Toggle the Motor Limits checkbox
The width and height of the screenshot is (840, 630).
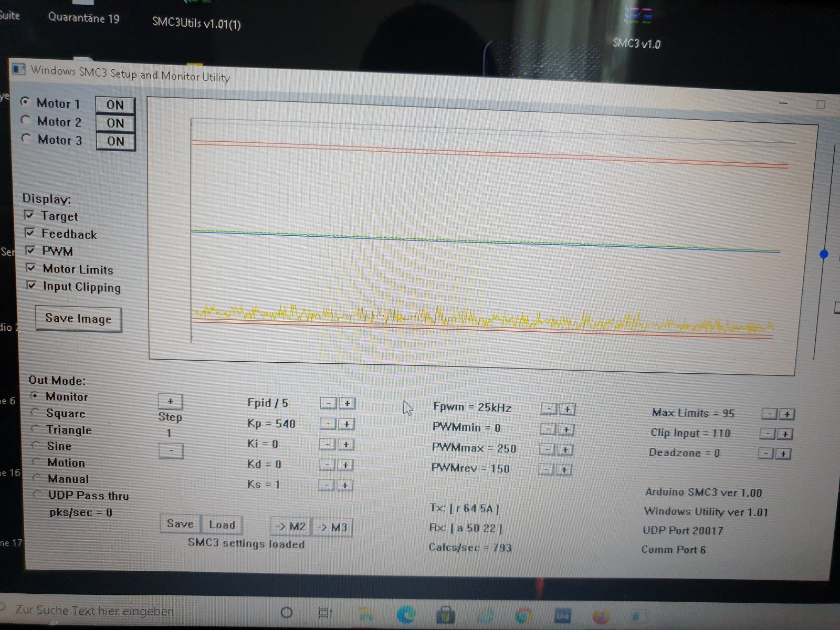click(31, 268)
